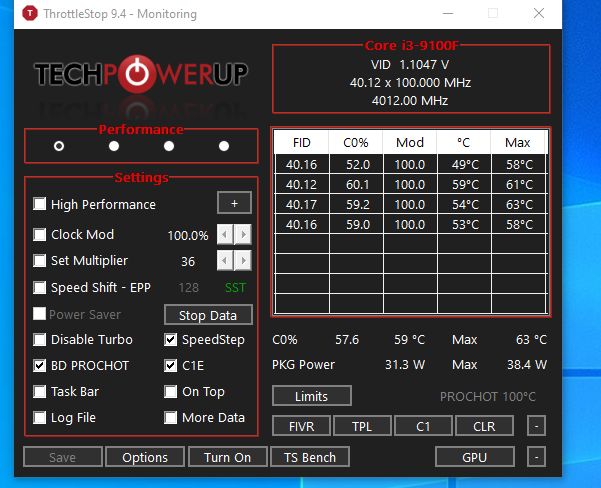The height and width of the screenshot is (488, 601).
Task: Click Max temperature cell 61°C
Action: click(x=518, y=184)
